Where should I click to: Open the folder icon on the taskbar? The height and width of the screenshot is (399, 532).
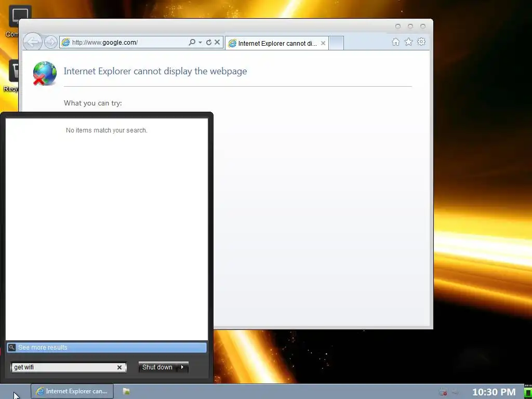tap(126, 391)
